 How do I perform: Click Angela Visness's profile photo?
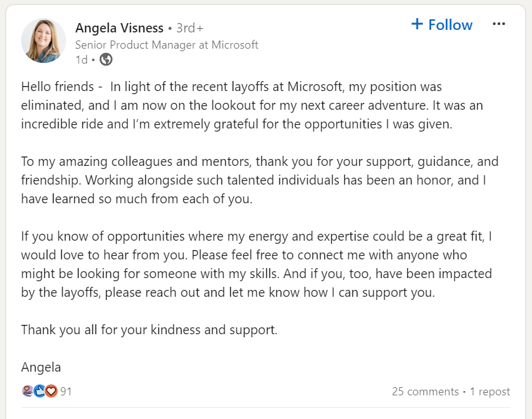pos(44,41)
